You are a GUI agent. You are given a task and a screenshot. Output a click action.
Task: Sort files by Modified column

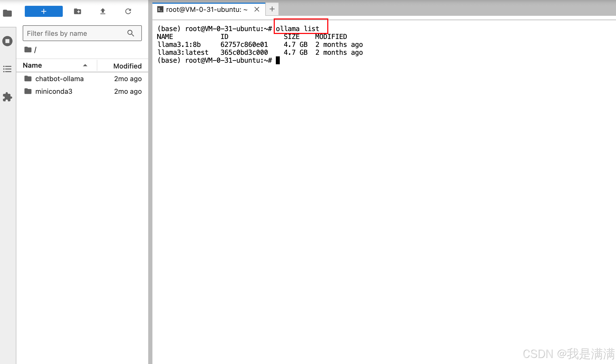[x=127, y=66]
